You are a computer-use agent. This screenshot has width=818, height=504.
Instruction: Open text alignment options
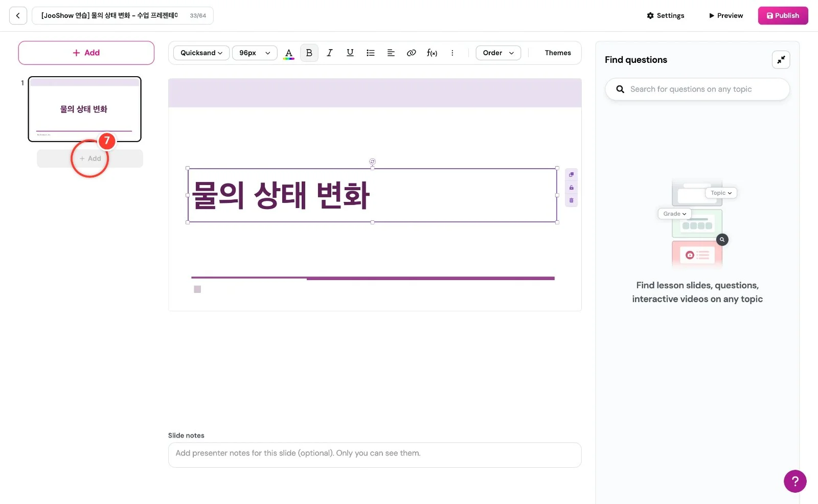391,53
